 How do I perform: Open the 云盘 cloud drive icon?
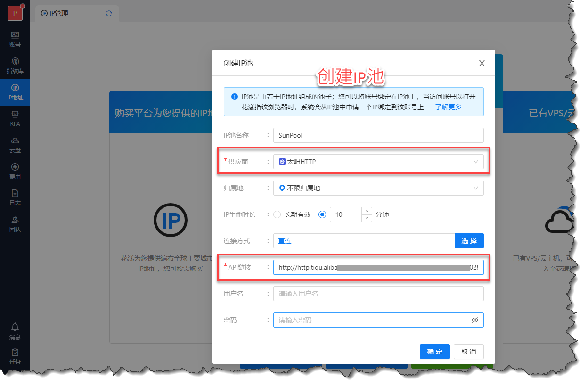(15, 145)
